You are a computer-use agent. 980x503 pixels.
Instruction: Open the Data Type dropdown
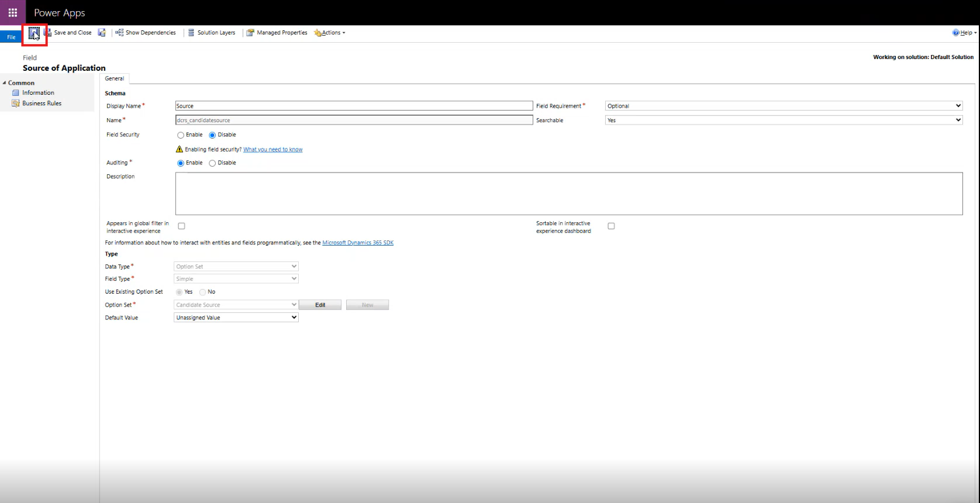click(x=236, y=267)
